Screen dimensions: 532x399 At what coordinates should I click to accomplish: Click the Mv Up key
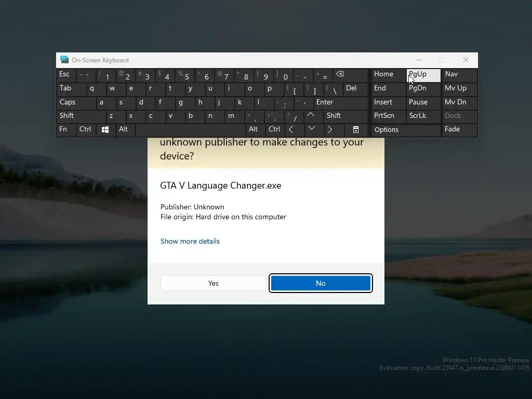pyautogui.click(x=459, y=88)
